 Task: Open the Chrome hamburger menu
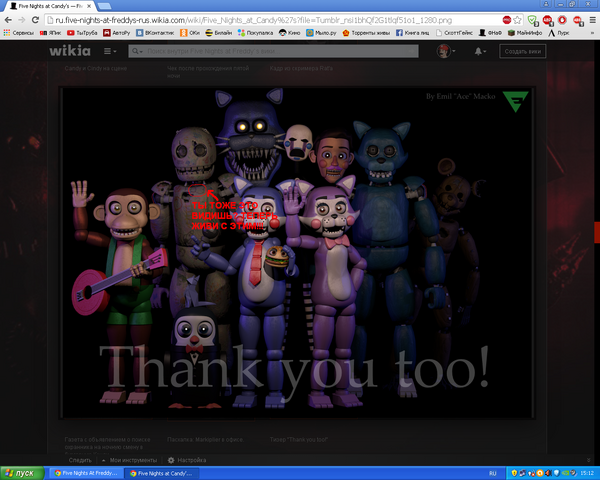[x=592, y=20]
